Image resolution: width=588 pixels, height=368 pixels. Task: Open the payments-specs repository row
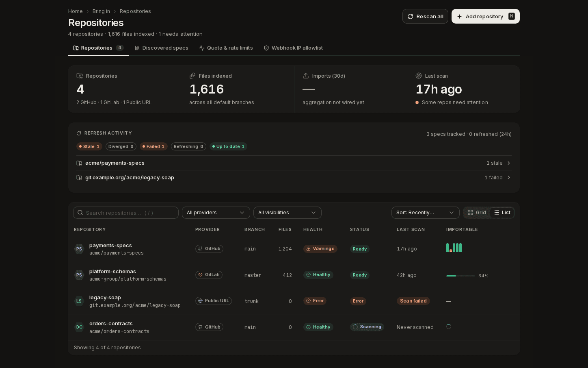click(294, 249)
